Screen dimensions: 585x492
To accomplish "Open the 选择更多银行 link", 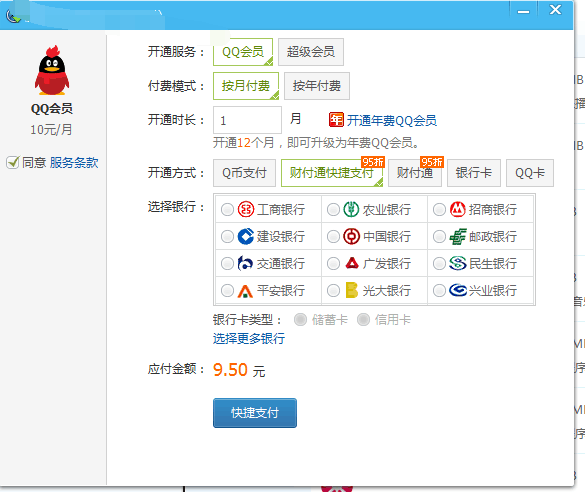I will 249,339.
